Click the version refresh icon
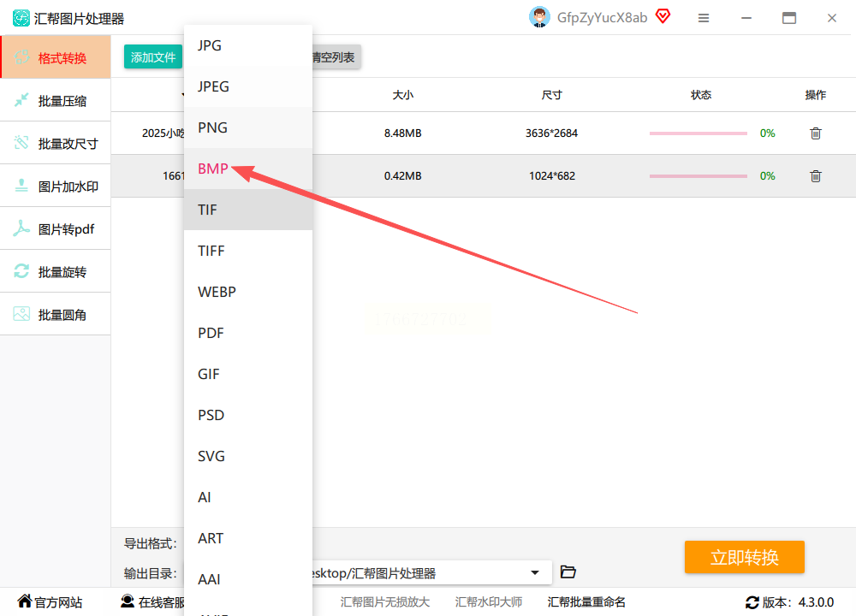856x616 pixels. click(752, 602)
